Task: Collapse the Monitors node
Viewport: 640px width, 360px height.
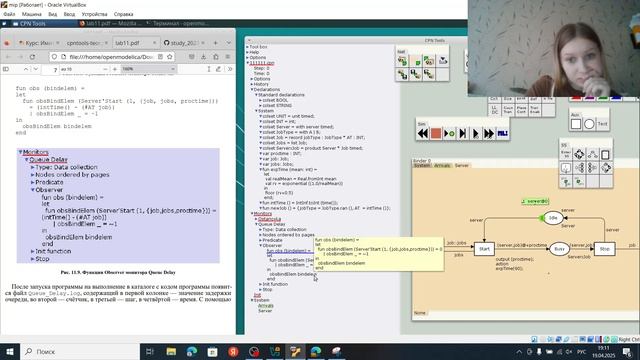Action: [x=252, y=213]
